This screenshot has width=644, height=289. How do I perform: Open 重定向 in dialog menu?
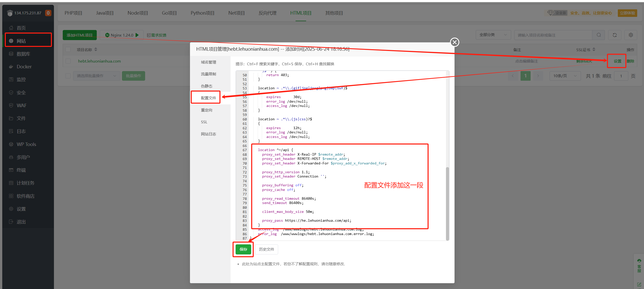coord(207,110)
